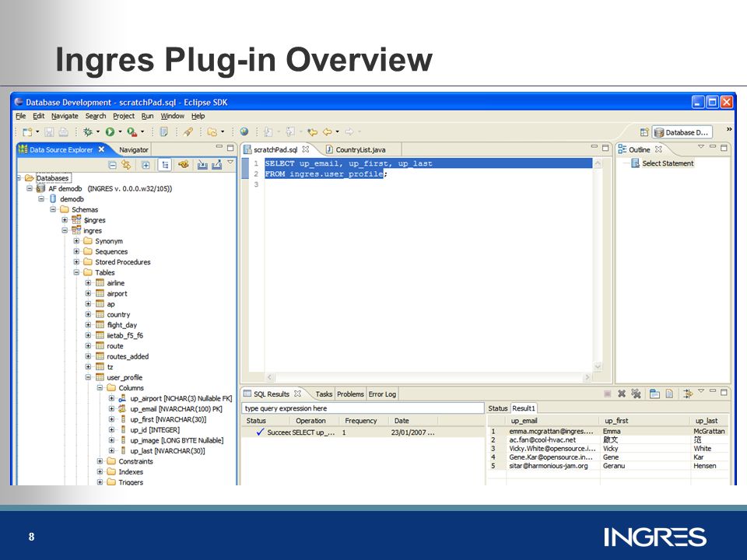The width and height of the screenshot is (747, 560).
Task: Switch to the Navigator tab
Action: coord(133,149)
